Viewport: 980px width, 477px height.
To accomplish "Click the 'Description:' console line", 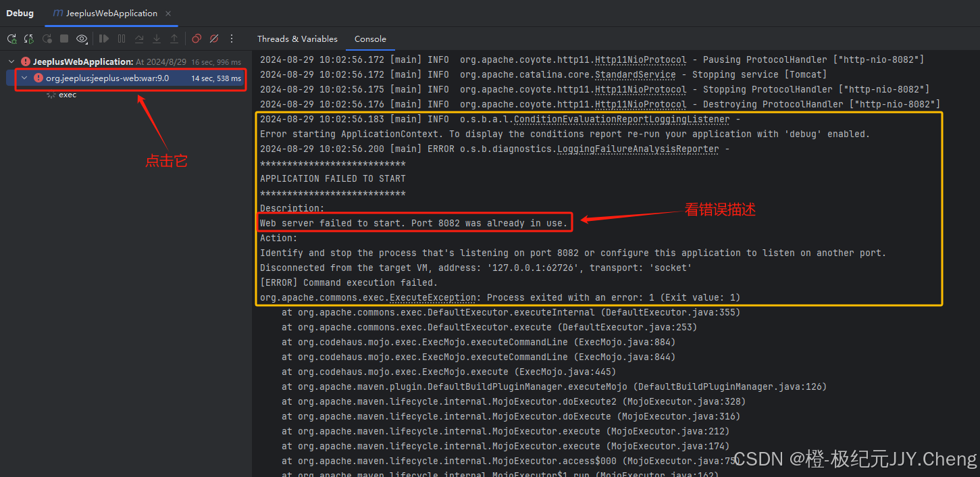I will click(x=292, y=208).
